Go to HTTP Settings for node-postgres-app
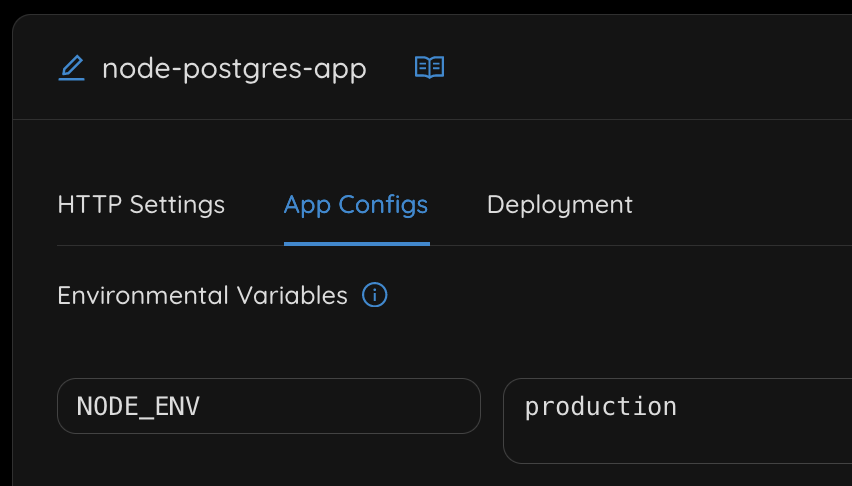The image size is (852, 486). point(141,205)
